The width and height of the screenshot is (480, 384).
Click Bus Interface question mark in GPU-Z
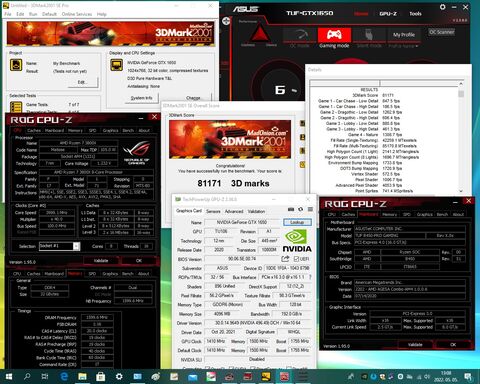click(310, 277)
